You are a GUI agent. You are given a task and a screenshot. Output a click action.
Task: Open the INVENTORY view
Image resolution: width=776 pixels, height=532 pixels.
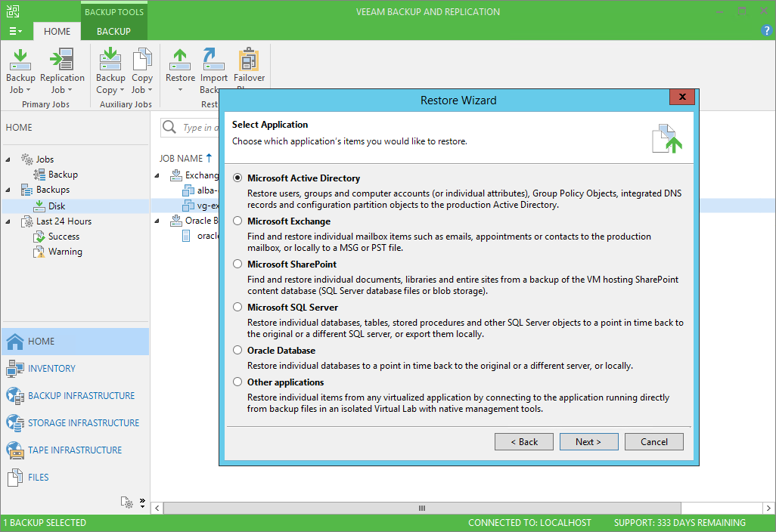coord(75,368)
